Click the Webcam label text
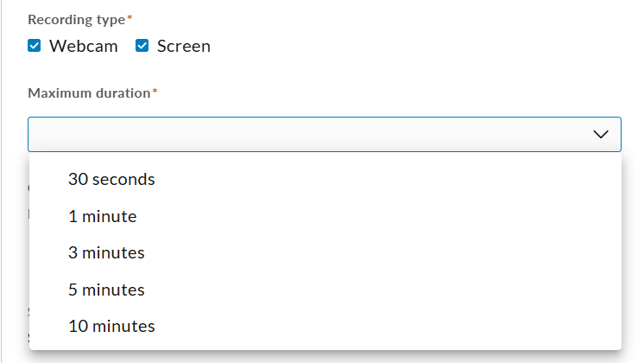The width and height of the screenshot is (644, 363). (x=84, y=46)
